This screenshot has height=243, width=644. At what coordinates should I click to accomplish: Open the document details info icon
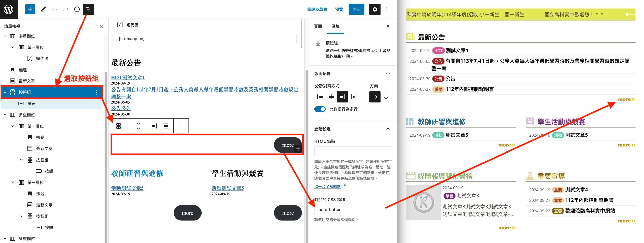coord(77,9)
